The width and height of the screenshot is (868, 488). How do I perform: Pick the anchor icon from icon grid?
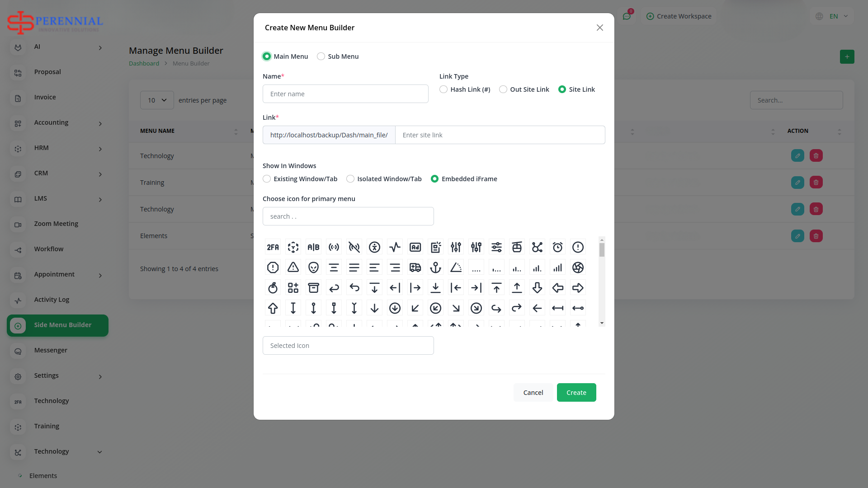pos(435,267)
